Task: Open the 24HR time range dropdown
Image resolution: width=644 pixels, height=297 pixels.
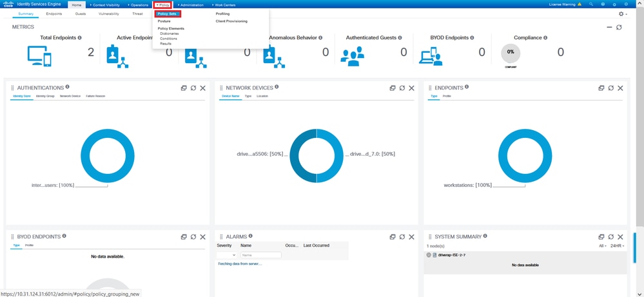Action: point(618,245)
